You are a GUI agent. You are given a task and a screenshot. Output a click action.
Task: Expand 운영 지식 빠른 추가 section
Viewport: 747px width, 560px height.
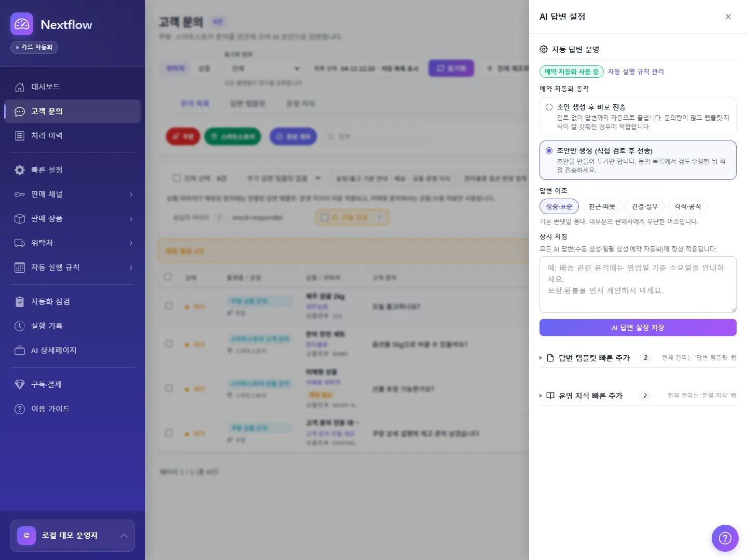tap(638, 396)
